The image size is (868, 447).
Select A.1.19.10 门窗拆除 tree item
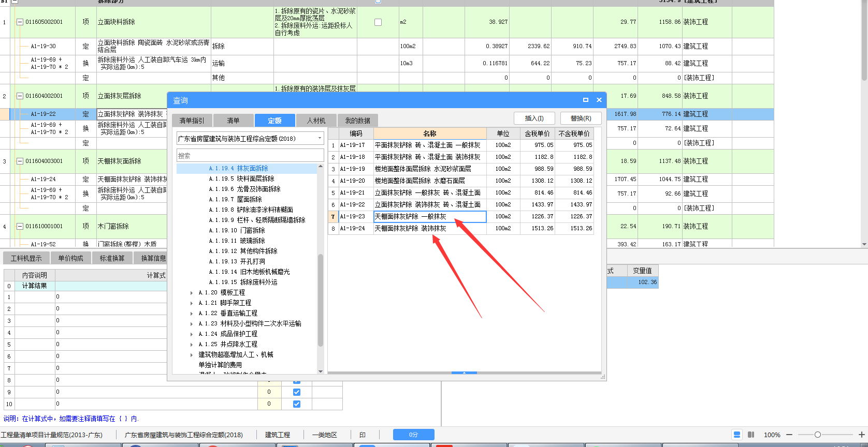tap(237, 230)
